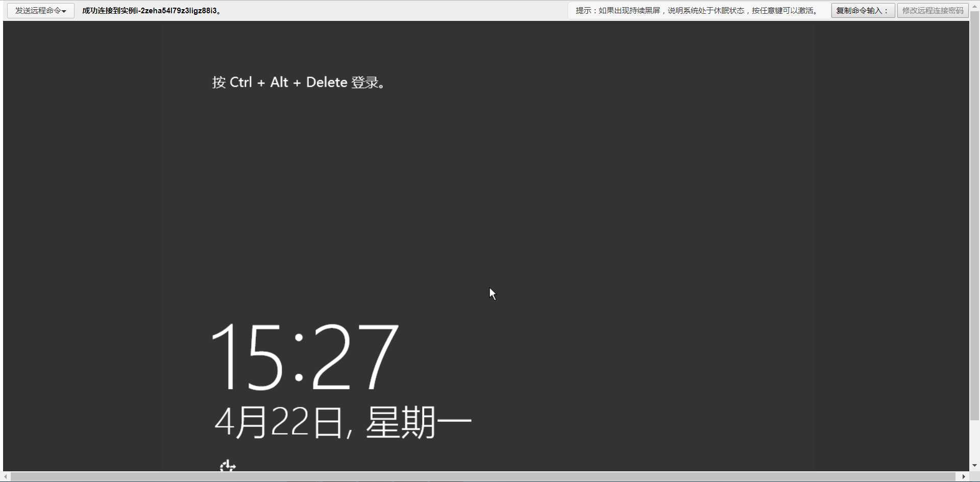Click the connection status text 成功连接到实例

pyautogui.click(x=152, y=11)
